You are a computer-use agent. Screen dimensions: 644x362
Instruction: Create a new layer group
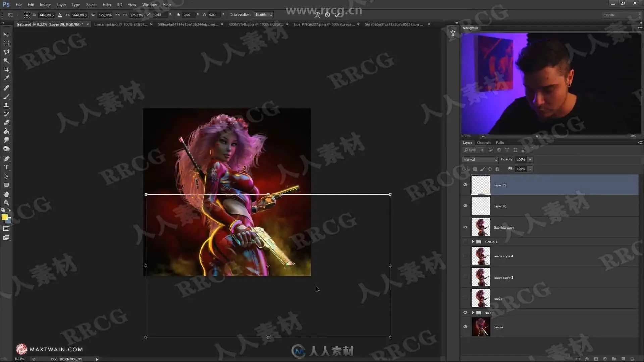point(614,359)
